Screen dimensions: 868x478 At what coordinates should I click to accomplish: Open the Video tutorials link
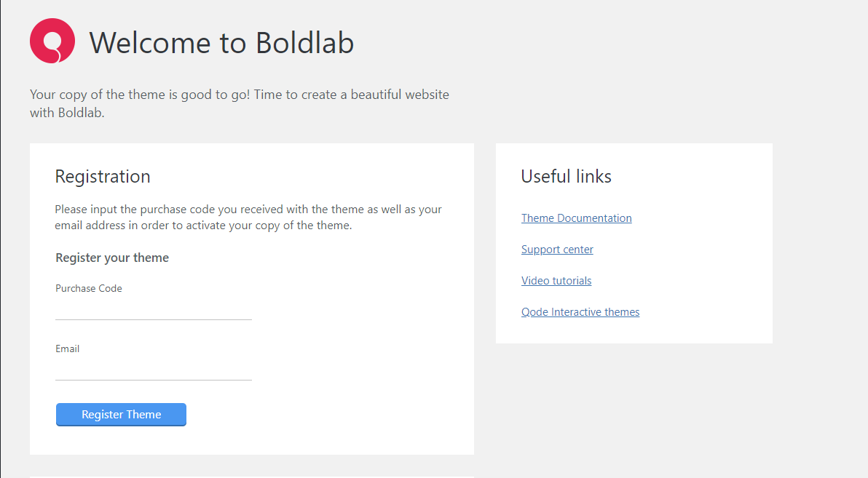[x=556, y=281]
